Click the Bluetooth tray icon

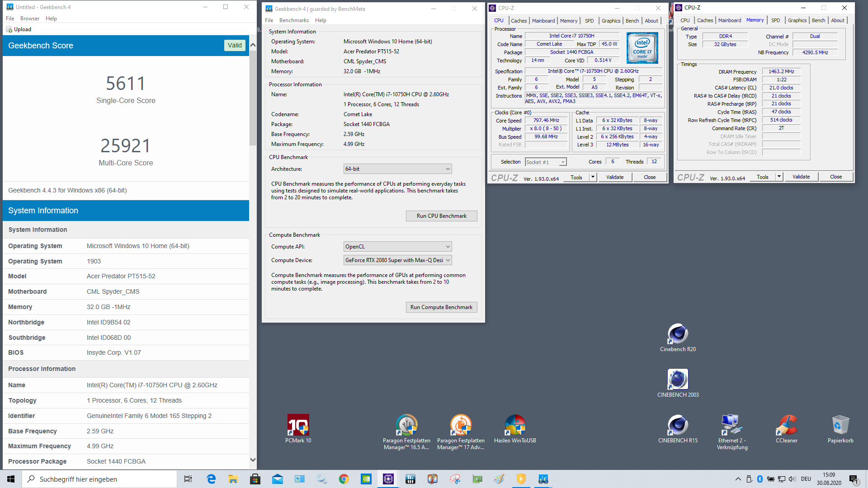[760, 479]
